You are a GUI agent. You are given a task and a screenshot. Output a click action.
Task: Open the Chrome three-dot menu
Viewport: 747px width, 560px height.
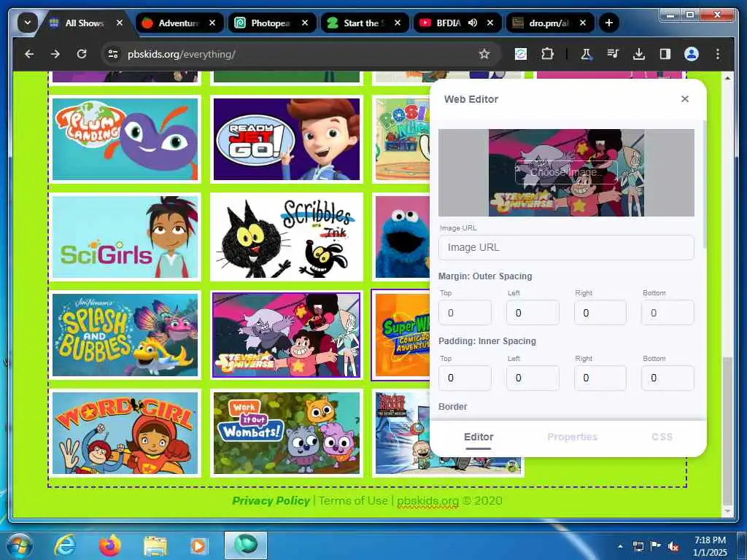718,54
